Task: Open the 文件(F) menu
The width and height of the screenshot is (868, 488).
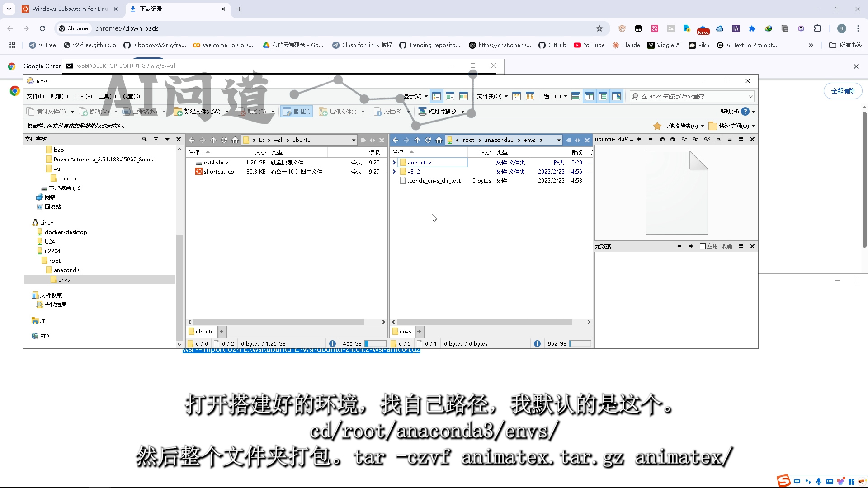Action: point(35,96)
